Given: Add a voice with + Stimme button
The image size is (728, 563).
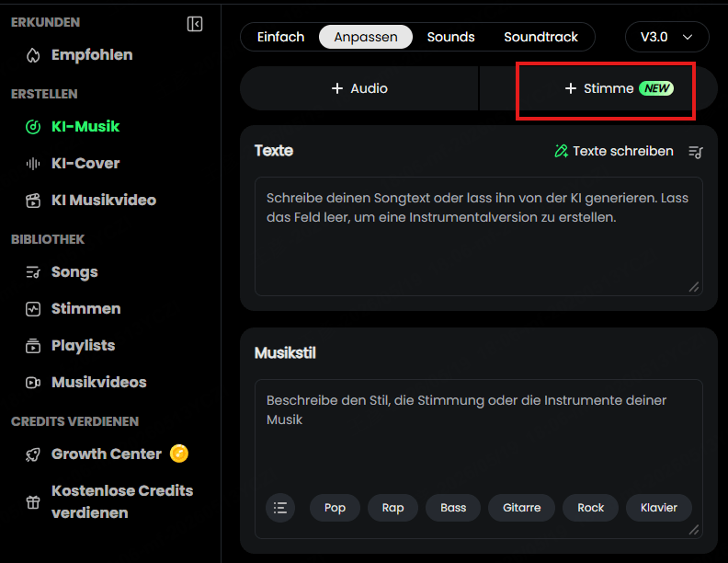Looking at the screenshot, I should tap(599, 88).
